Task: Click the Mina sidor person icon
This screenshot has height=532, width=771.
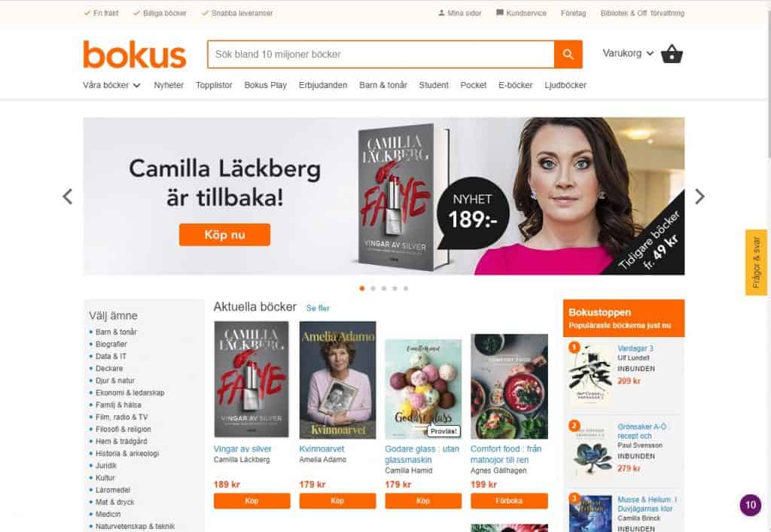Action: click(441, 13)
